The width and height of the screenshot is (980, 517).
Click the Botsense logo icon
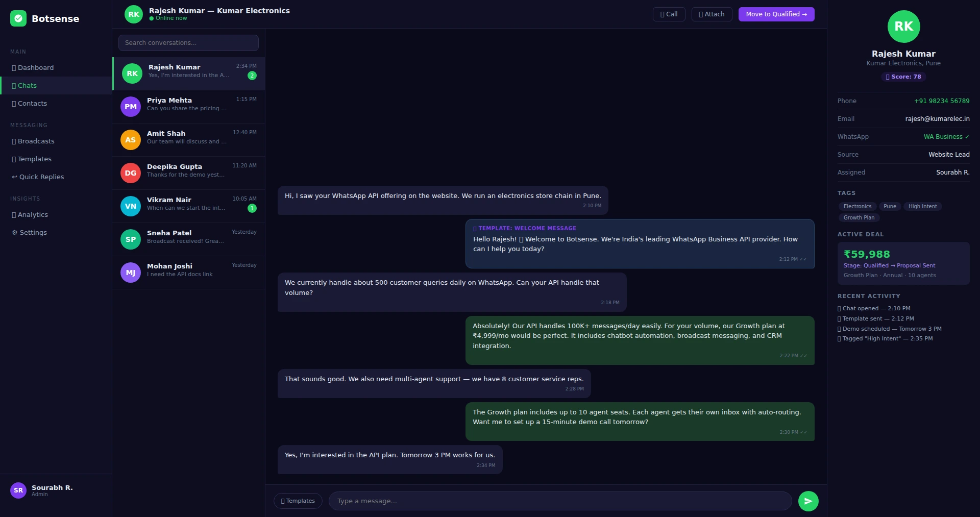click(x=18, y=18)
